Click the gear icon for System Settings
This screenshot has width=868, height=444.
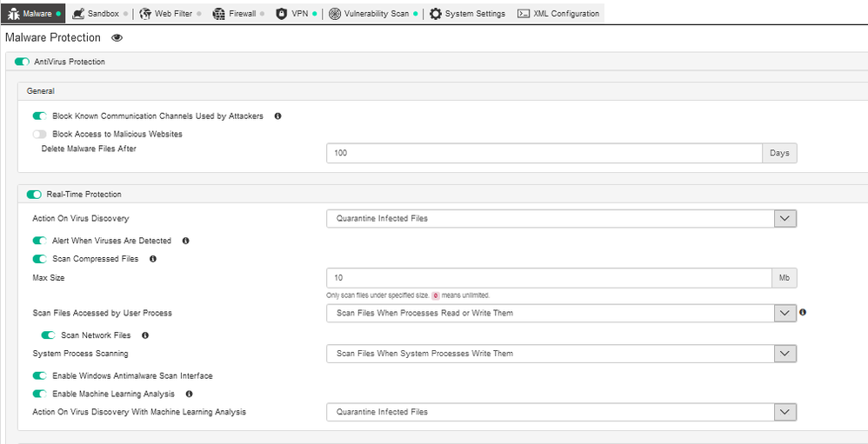[436, 14]
